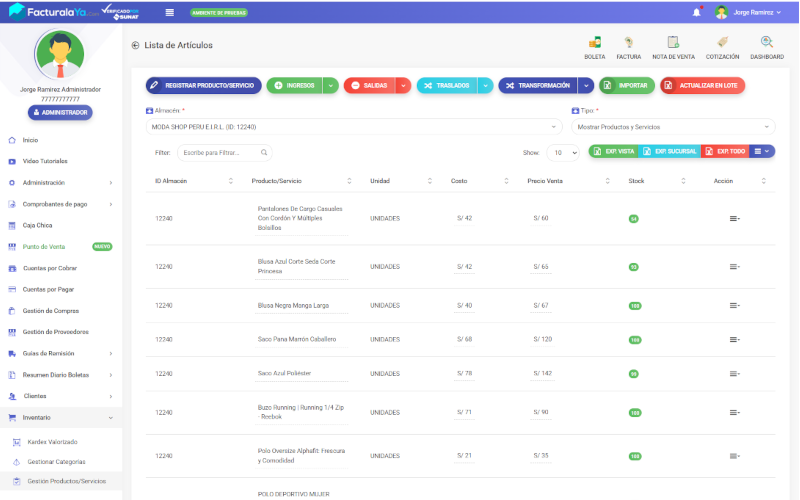Open action menu for Saco Pana Marrón Caballero

734,339
